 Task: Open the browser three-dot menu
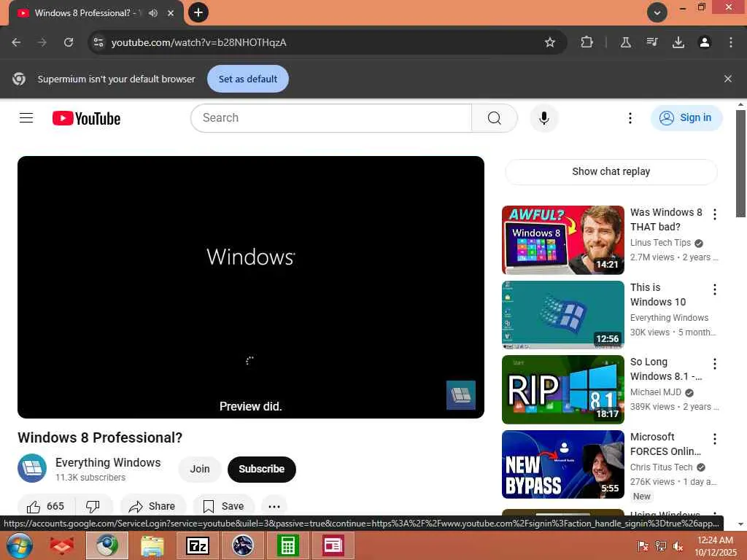coord(731,42)
